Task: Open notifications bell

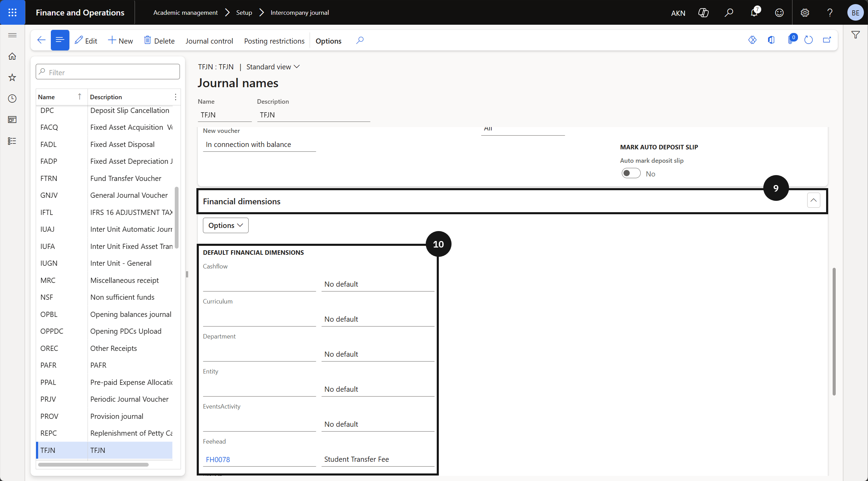Action: 754,13
